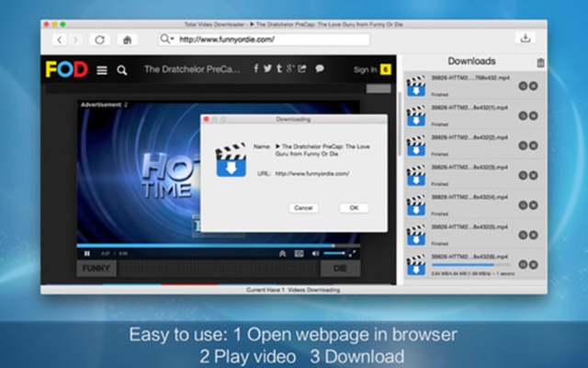Viewport: 588px width, 368px height.
Task: Click the rocket icon in player controls
Action: click(282, 254)
